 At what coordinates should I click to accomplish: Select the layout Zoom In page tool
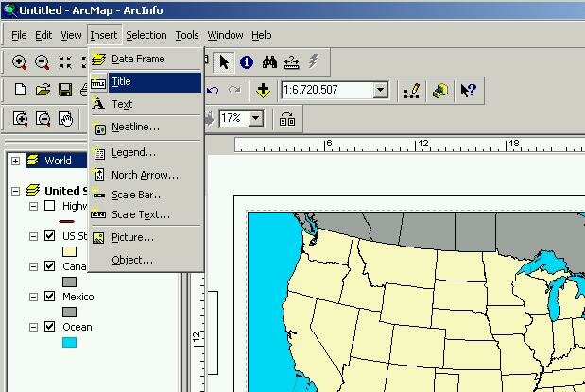pos(20,119)
